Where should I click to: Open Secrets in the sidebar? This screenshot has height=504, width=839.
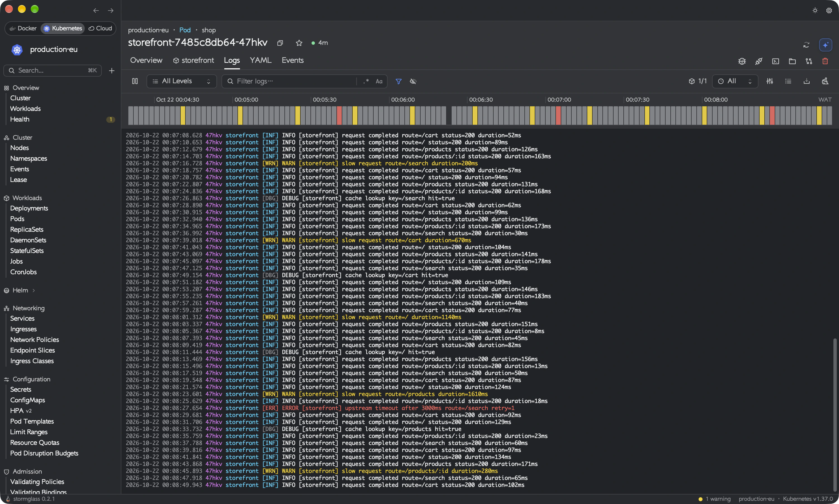click(x=21, y=390)
